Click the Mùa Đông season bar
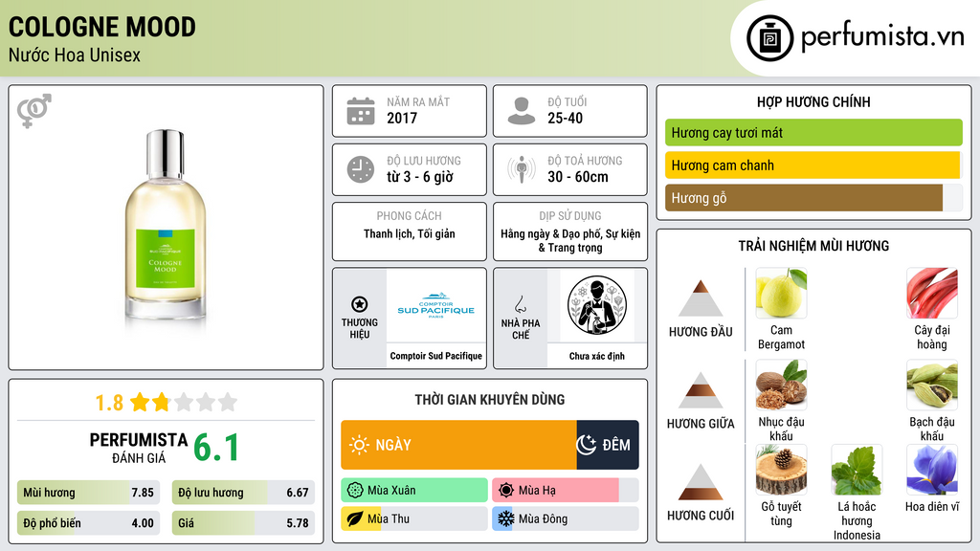Viewport: 980px width, 551px height. (x=566, y=518)
